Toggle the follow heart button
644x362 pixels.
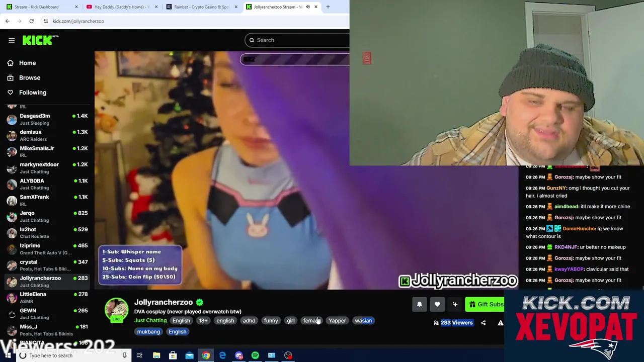click(x=437, y=304)
